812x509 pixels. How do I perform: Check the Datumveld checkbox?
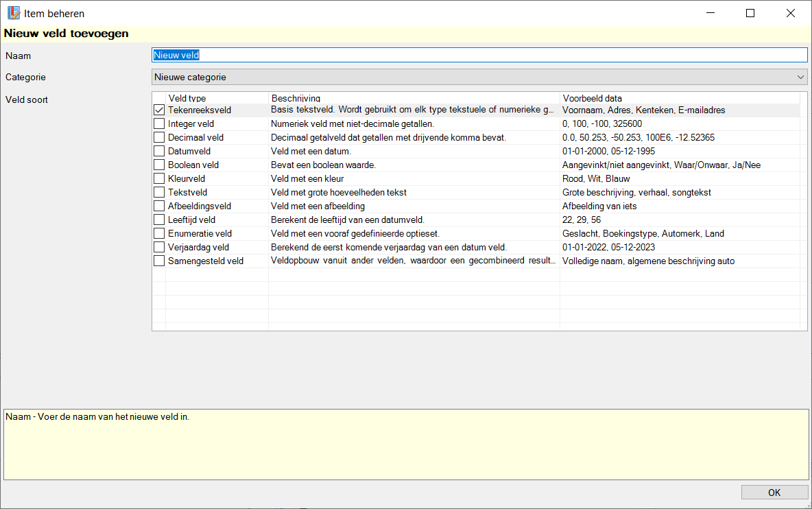[159, 151]
